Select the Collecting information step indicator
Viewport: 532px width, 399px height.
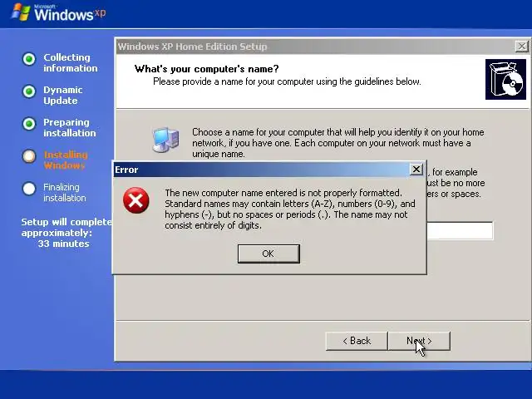coord(29,59)
